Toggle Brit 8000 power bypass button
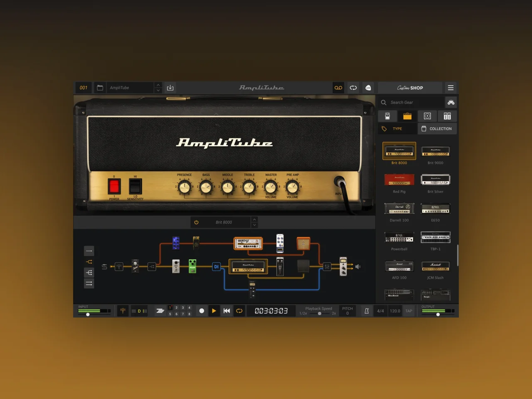This screenshot has width=532, height=399. pos(196,222)
